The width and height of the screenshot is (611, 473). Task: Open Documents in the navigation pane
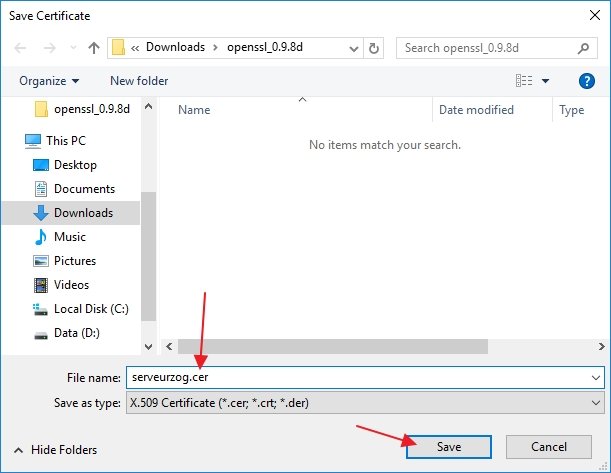click(x=74, y=189)
